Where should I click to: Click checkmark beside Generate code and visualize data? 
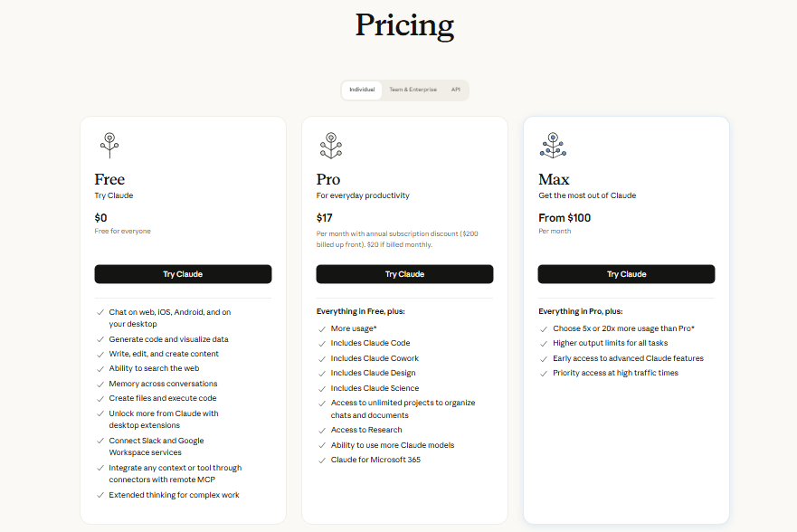pos(100,339)
